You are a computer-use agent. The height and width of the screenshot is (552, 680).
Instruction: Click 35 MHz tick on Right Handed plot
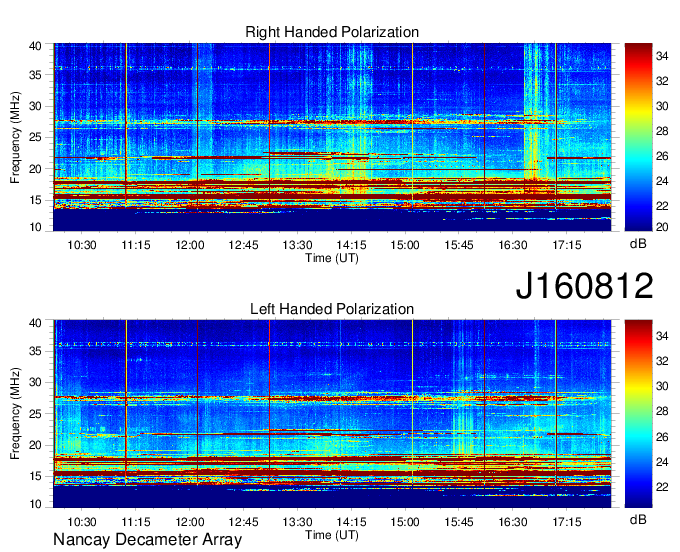coord(35,75)
